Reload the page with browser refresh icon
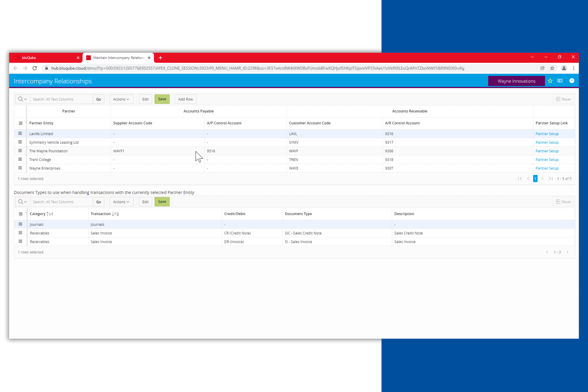This screenshot has height=392, width=588. [x=35, y=68]
